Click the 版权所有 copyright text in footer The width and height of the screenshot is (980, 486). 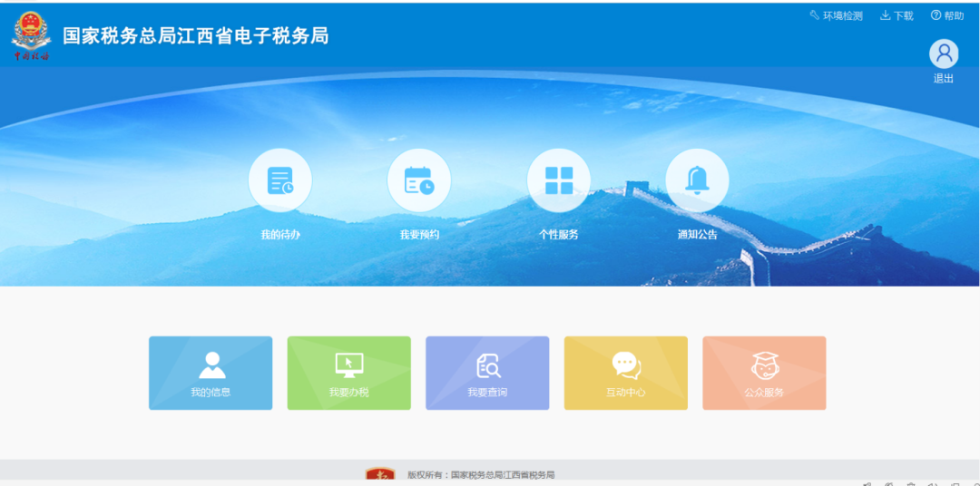[481, 474]
